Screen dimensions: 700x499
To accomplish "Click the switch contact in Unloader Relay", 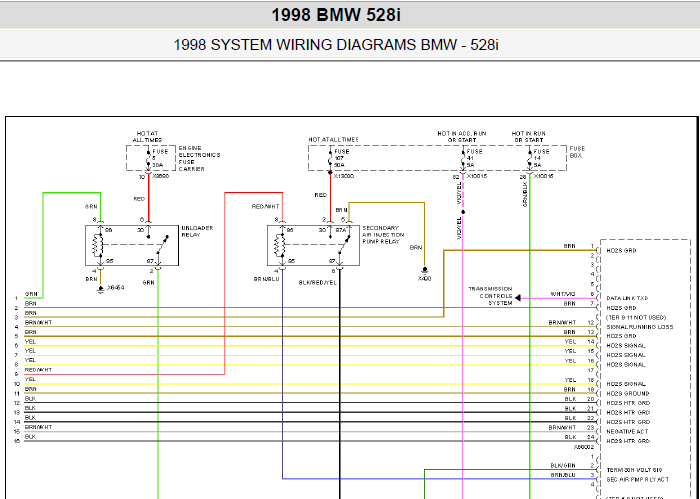I will 163,245.
